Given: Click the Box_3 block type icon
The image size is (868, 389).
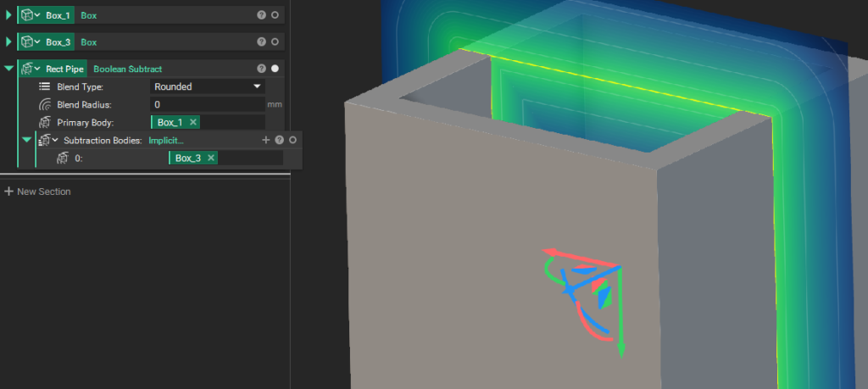Looking at the screenshot, I should point(25,42).
